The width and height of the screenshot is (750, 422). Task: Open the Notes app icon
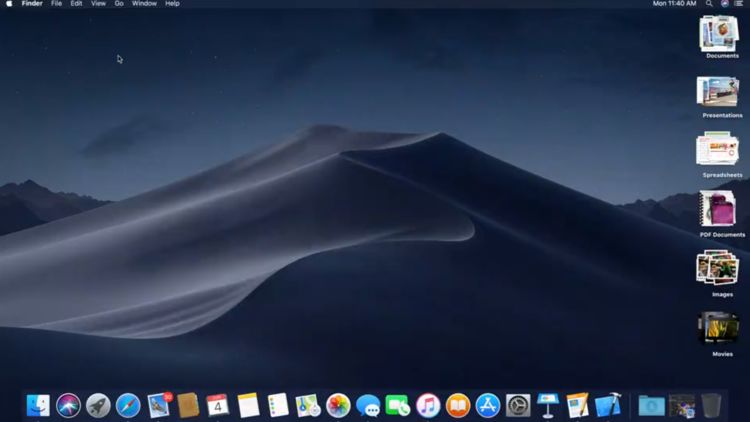[248, 406]
